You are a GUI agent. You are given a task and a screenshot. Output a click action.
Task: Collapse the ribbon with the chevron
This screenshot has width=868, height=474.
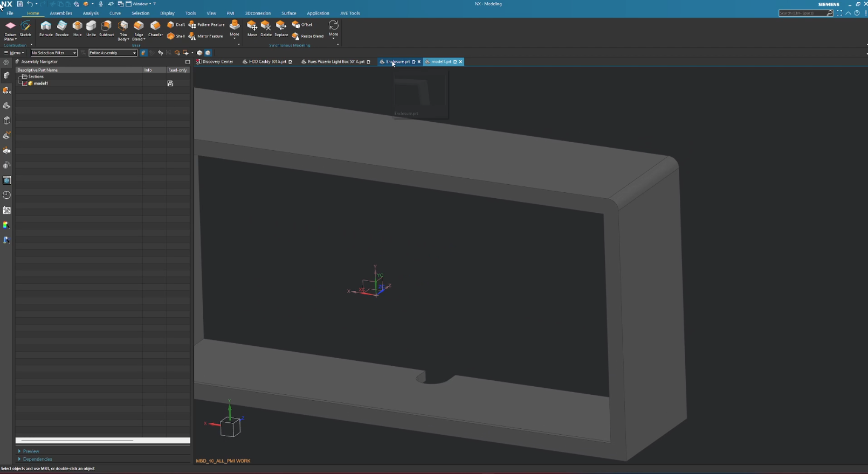pyautogui.click(x=848, y=13)
